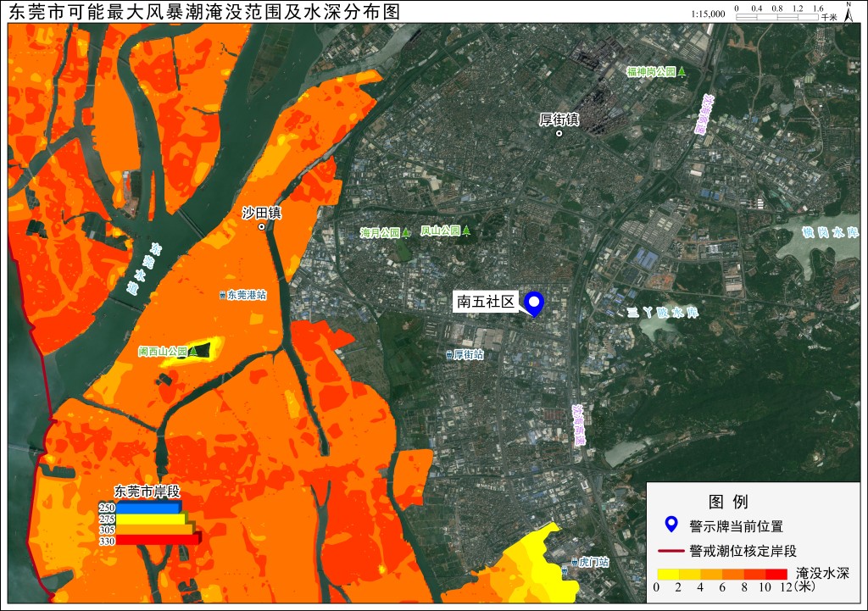868x611 pixels.
Task: Click the blue pin icon in the 图例 legend
Action: (x=671, y=524)
